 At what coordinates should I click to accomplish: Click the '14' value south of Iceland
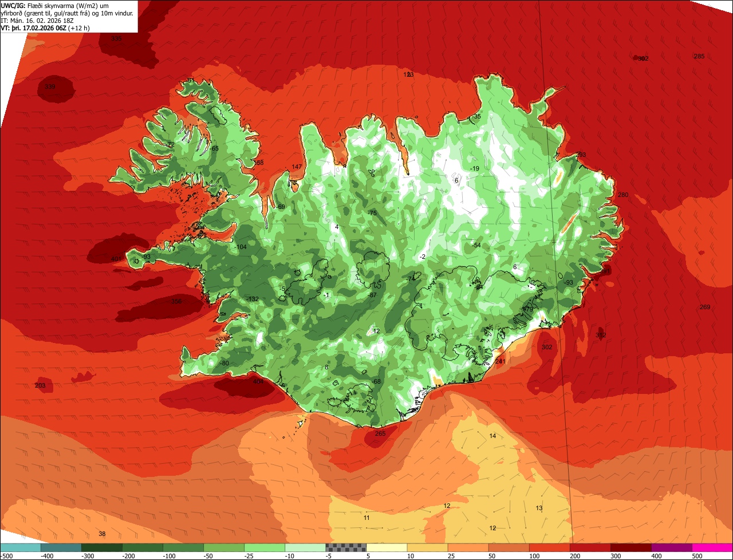pyautogui.click(x=492, y=436)
